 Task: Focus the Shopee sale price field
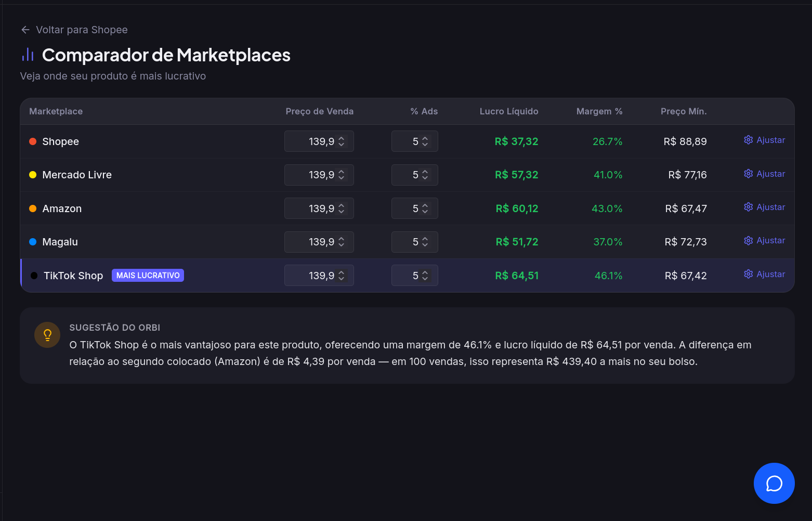[x=319, y=141]
